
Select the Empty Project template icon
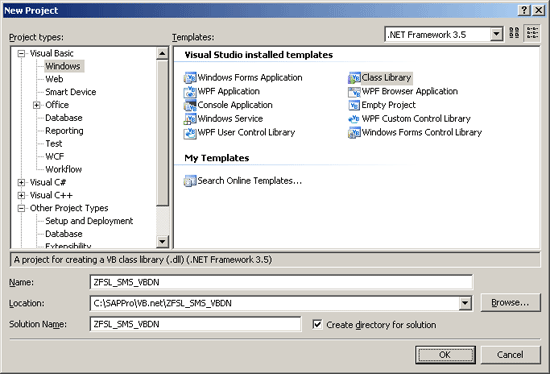354,105
